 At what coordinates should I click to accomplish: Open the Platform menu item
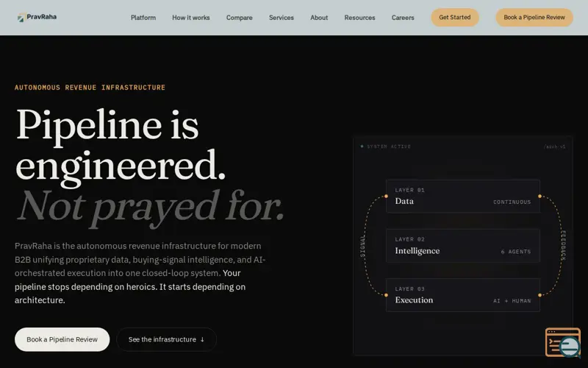(x=143, y=18)
